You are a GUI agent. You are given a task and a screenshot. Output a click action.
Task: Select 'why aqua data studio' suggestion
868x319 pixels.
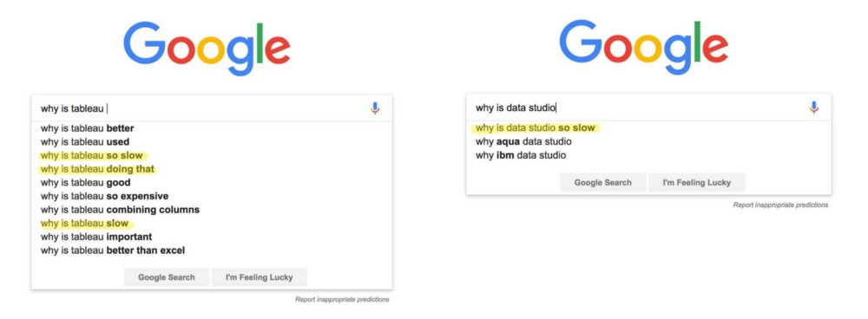pos(523,141)
